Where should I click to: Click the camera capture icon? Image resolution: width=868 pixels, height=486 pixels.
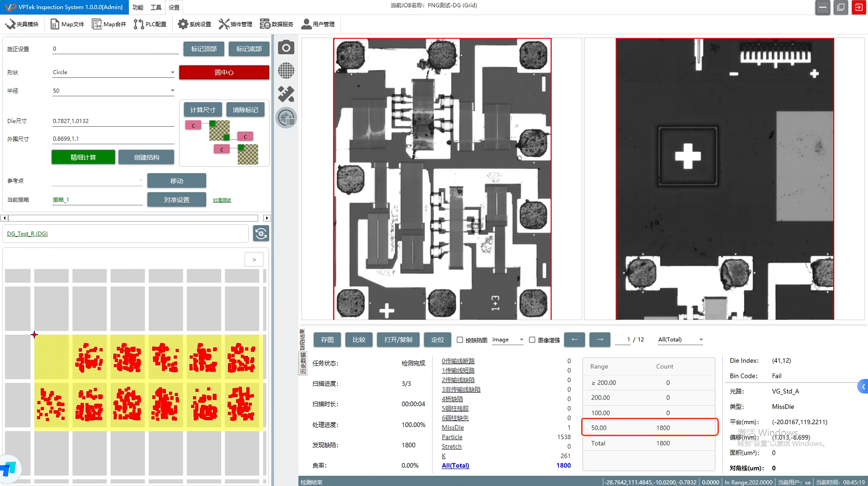(286, 47)
